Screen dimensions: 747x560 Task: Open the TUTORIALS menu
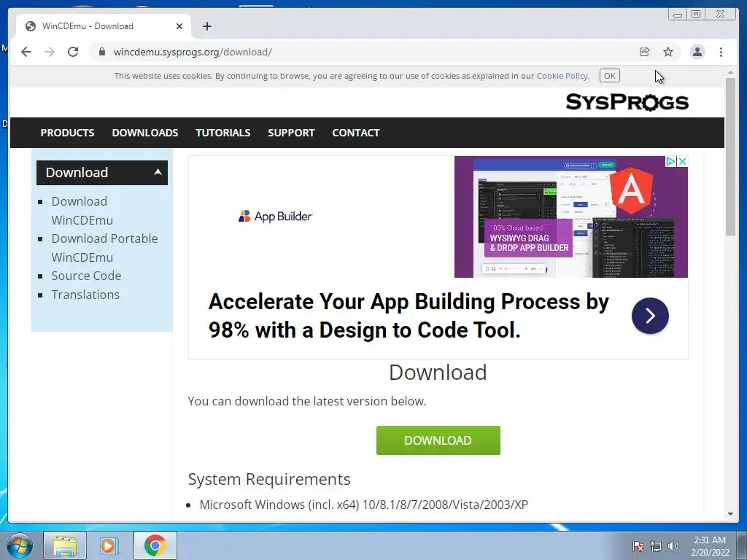[x=223, y=133]
